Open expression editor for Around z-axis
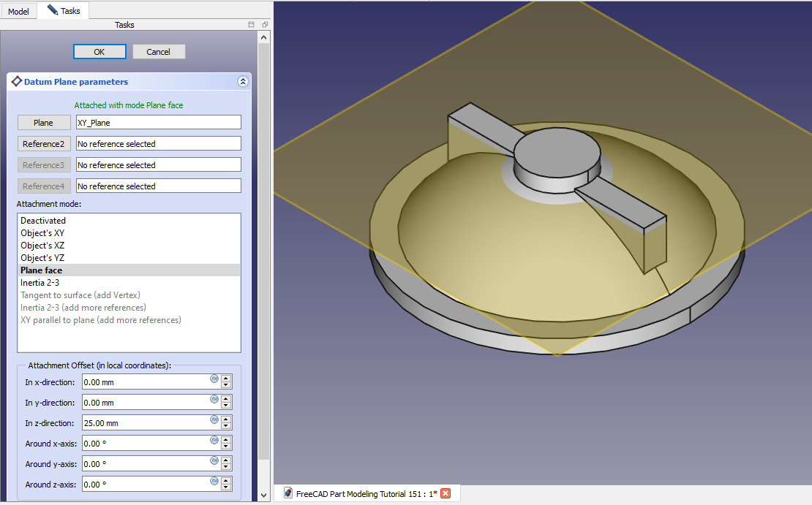Viewport: 812px width, 505px height. pos(214,481)
